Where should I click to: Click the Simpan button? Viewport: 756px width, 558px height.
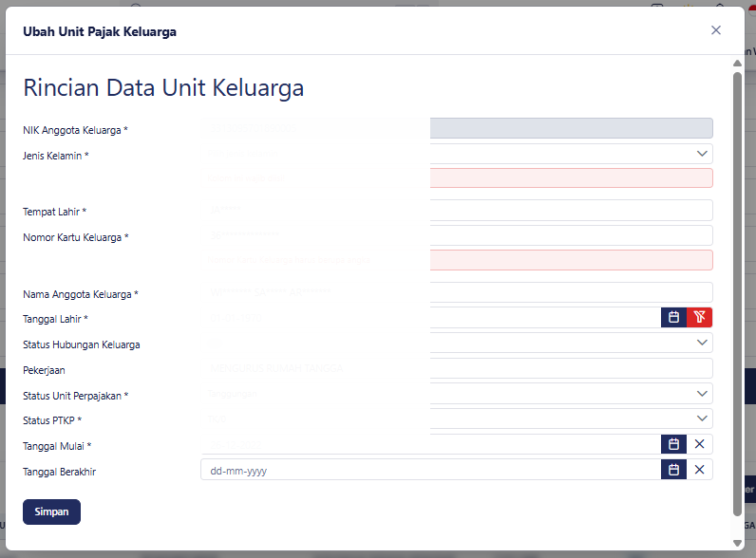pyautogui.click(x=51, y=512)
